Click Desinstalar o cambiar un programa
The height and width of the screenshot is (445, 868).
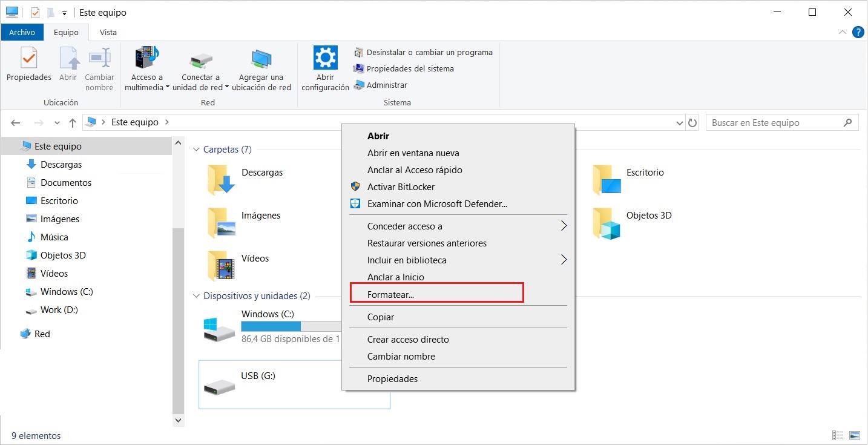click(429, 52)
